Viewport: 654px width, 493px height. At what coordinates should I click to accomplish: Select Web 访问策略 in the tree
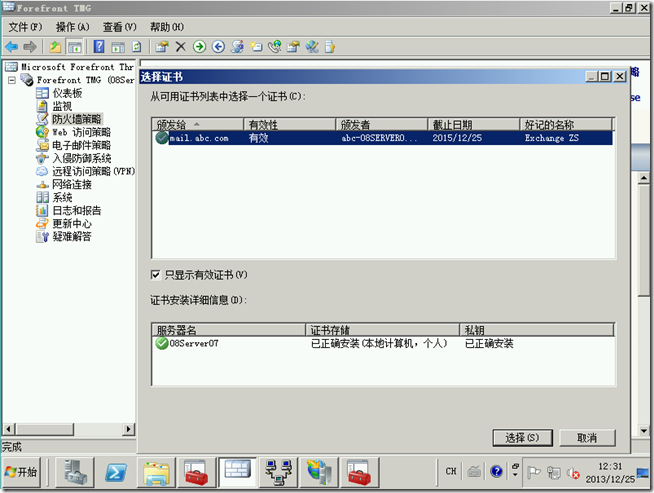tap(81, 132)
